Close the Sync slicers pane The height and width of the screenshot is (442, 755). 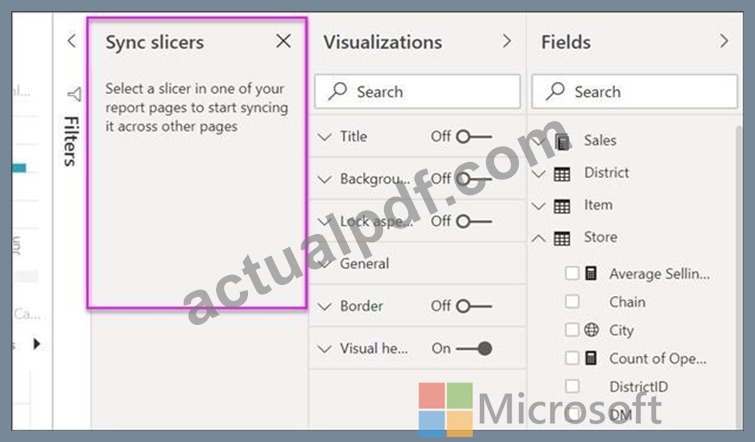(x=284, y=41)
